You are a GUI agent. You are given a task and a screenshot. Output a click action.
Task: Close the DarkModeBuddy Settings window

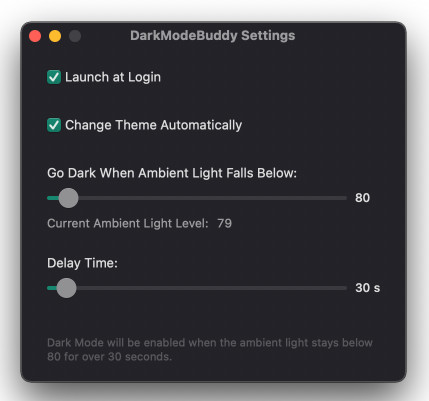(x=35, y=36)
